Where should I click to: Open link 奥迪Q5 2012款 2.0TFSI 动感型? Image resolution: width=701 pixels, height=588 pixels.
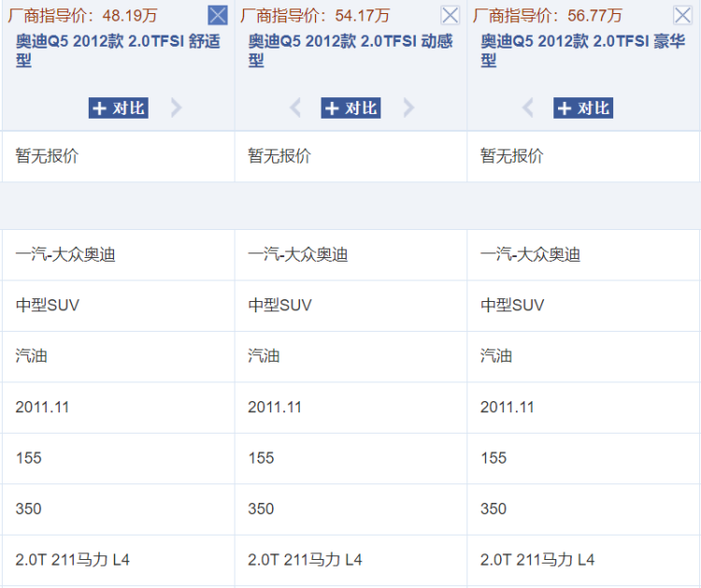click(x=350, y=50)
